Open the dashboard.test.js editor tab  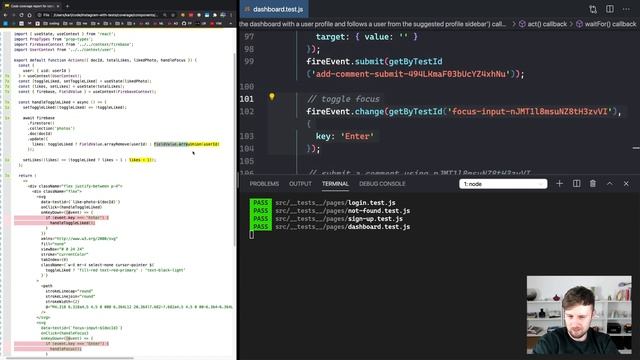point(274,9)
